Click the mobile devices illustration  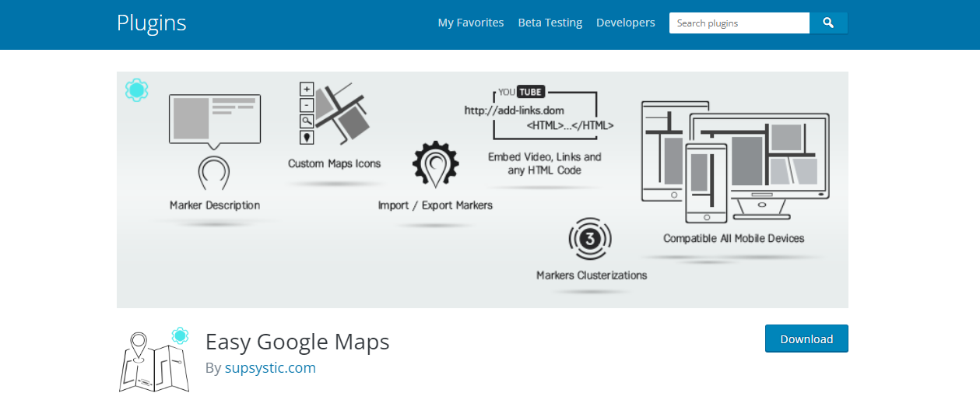734,162
